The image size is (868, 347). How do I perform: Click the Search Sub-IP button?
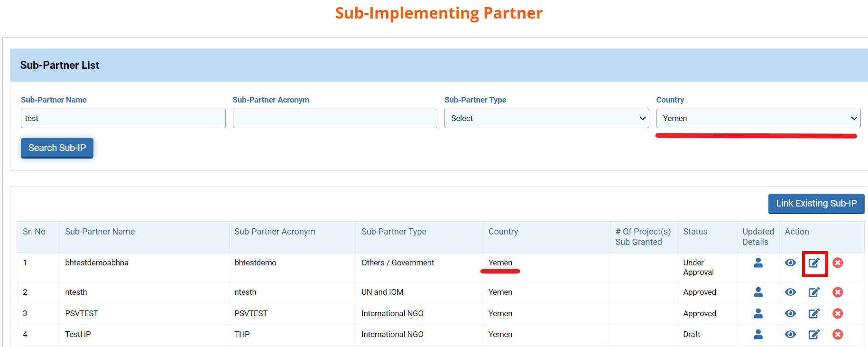pyautogui.click(x=57, y=148)
